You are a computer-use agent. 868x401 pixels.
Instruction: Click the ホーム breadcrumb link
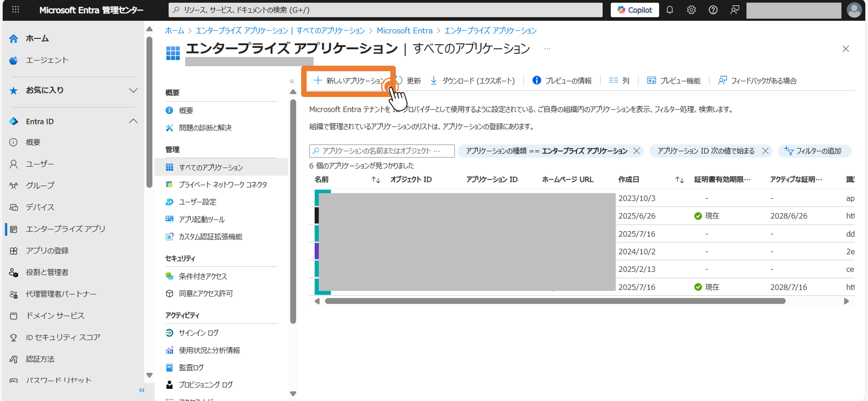point(175,31)
